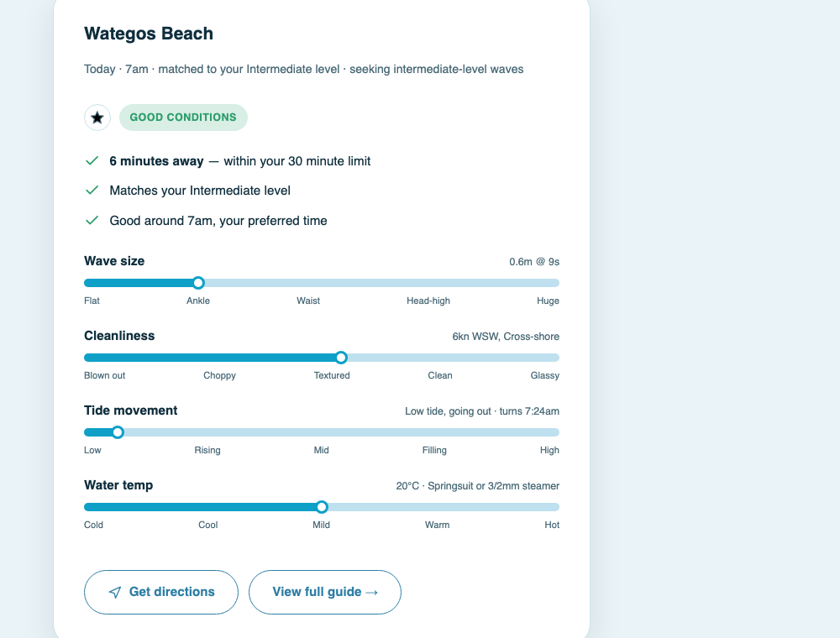Click the navigation arrow in Get directions
The width and height of the screenshot is (840, 638).
point(114,592)
